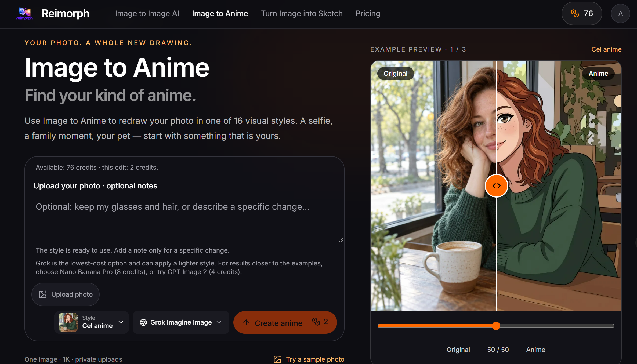637x364 pixels.
Task: Click the textarea resize grip
Action: [x=341, y=240]
